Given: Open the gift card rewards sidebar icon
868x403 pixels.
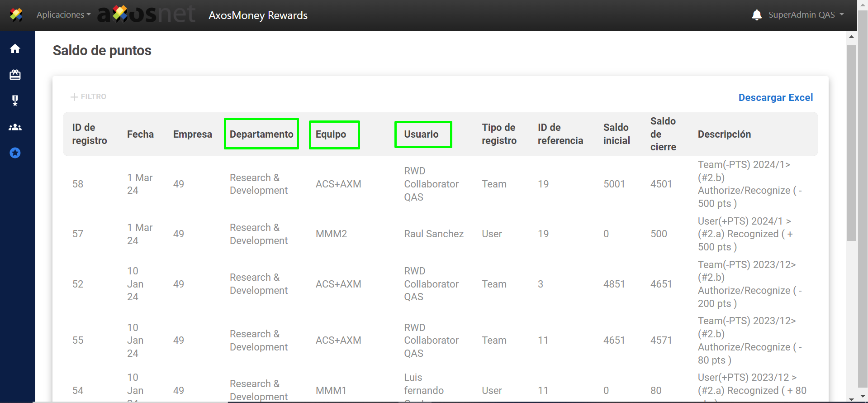Looking at the screenshot, I should pos(15,75).
